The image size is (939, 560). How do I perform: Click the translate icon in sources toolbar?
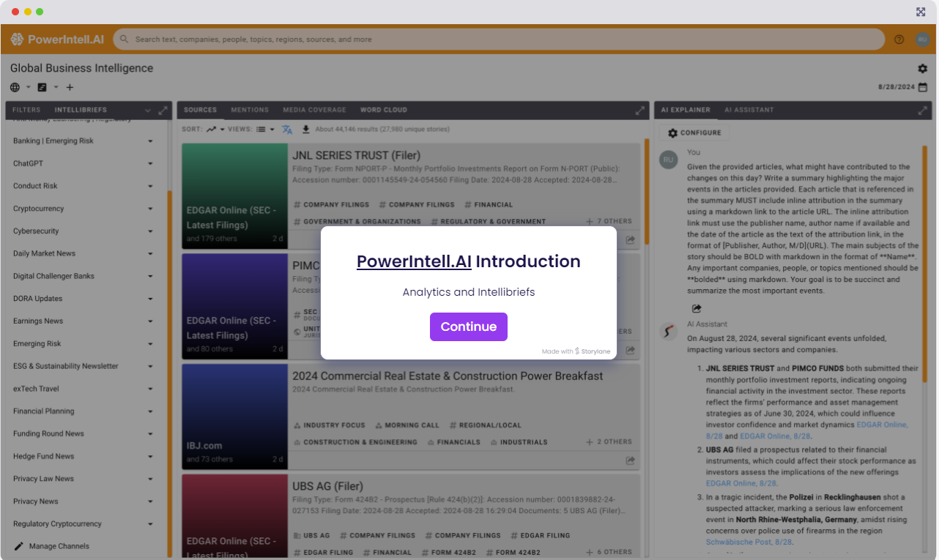coord(287,130)
